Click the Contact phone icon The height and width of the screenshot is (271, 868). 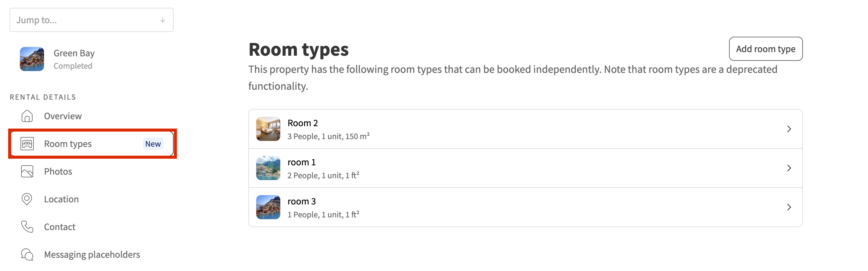click(27, 227)
